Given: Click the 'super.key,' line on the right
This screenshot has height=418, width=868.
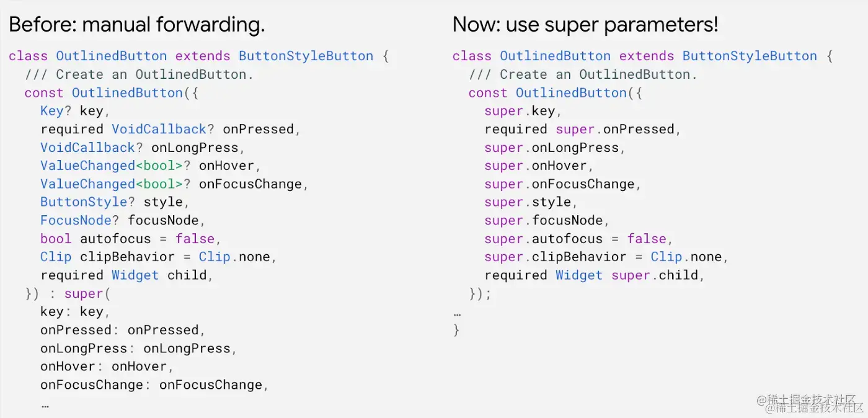Looking at the screenshot, I should click(523, 111).
